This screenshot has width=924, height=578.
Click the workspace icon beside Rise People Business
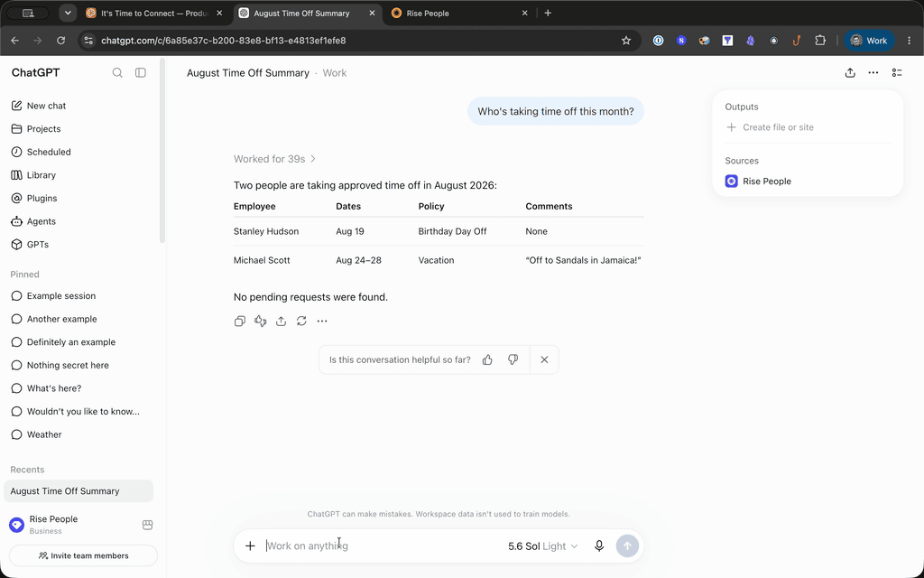(x=147, y=525)
